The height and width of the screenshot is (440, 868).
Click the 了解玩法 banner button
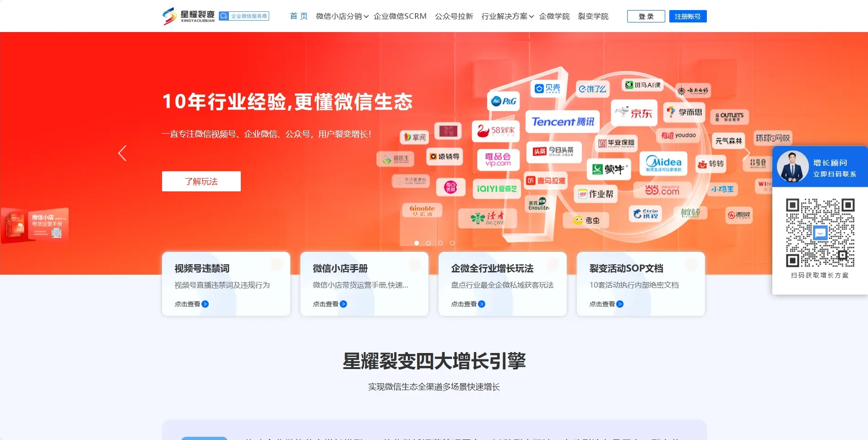(x=201, y=181)
